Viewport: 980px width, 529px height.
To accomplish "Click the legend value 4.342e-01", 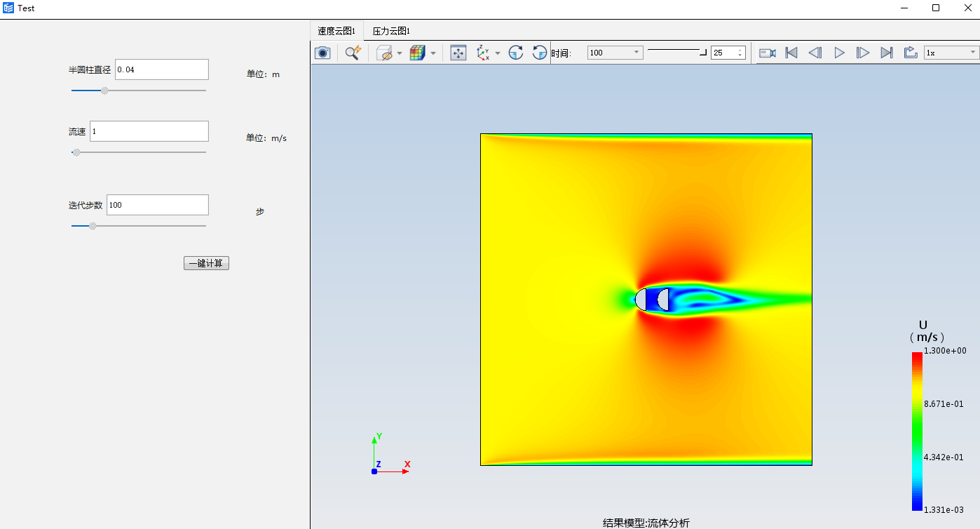I will 944,457.
